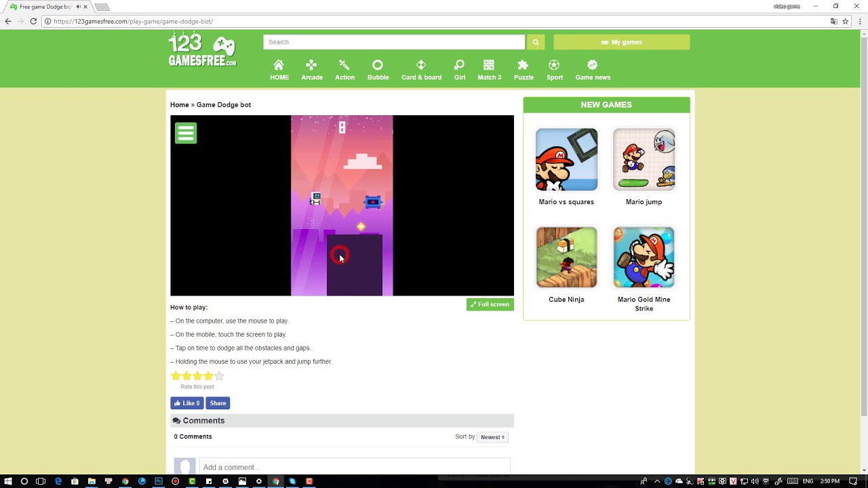Click inside the Dodge bot game canvas
The height and width of the screenshot is (488, 868).
[342, 205]
